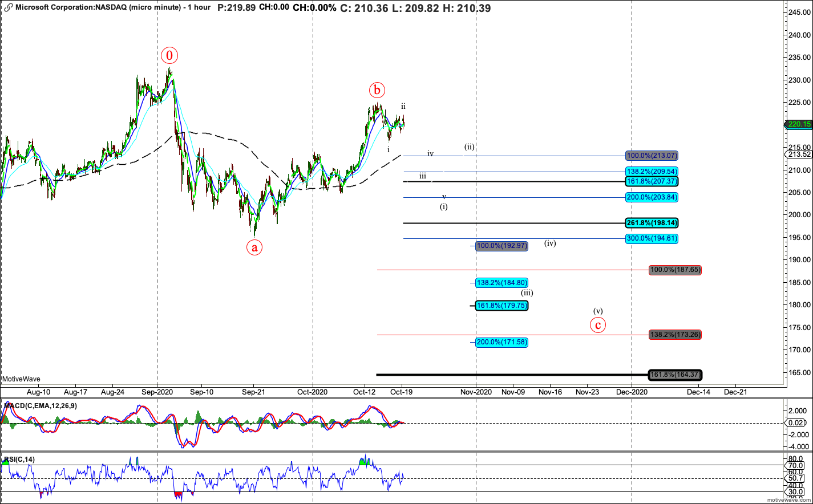813x504 pixels.
Task: Click the 300.0%(194.61) Fibonacci label
Action: (652, 238)
